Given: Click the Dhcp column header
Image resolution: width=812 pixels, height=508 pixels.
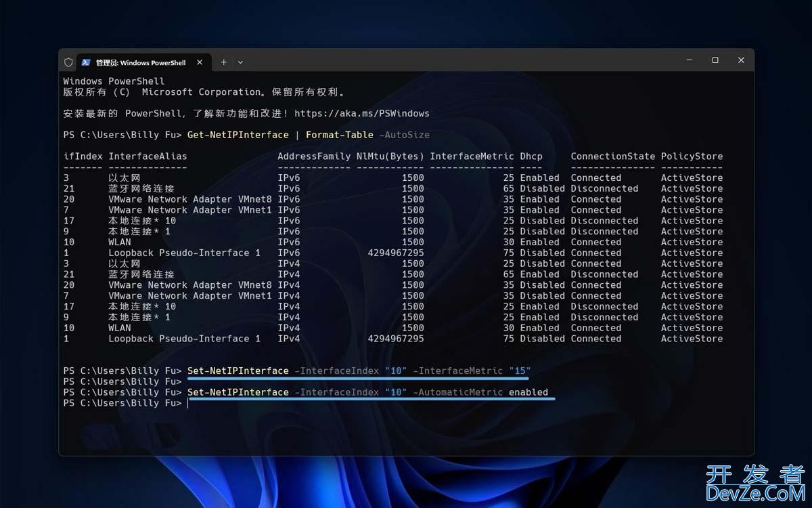Looking at the screenshot, I should click(531, 156).
